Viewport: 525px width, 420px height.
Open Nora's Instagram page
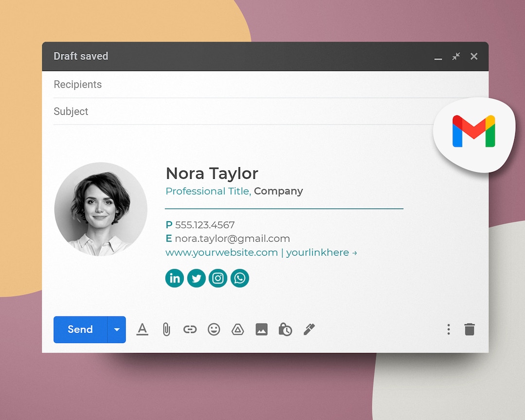(x=218, y=278)
